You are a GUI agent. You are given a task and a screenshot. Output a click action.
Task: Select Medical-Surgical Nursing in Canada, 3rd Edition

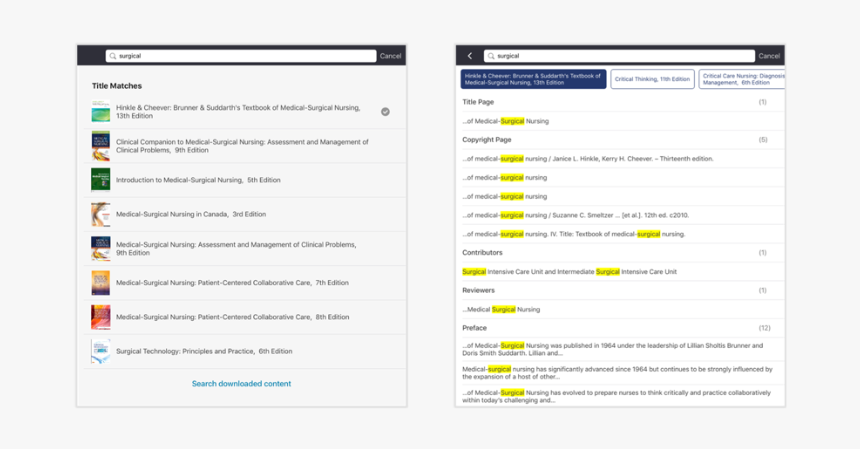tap(191, 214)
